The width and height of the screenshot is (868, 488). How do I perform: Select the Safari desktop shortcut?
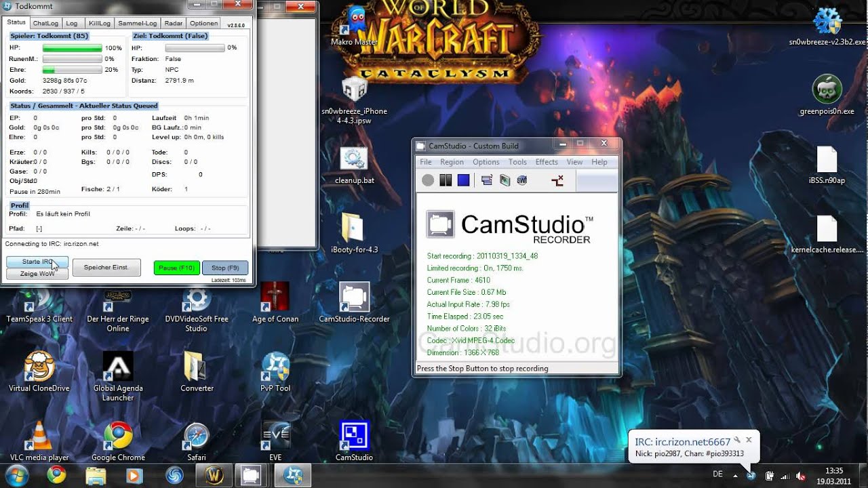pyautogui.click(x=197, y=442)
